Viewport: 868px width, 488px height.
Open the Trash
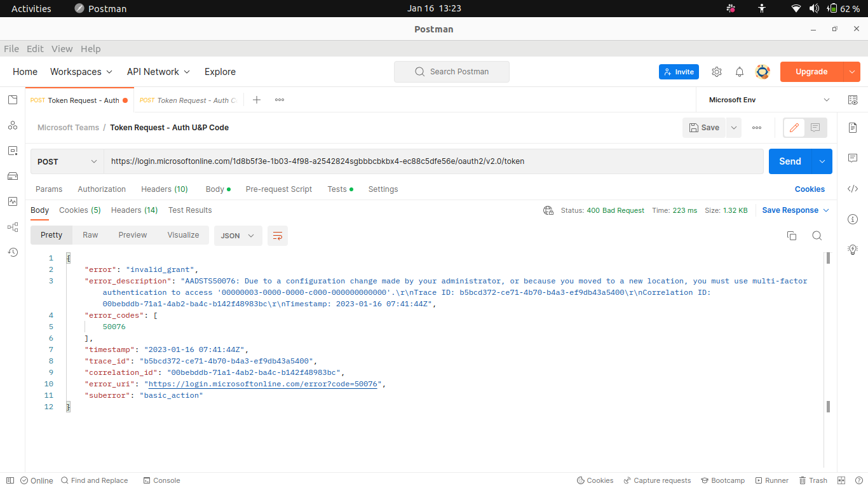813,480
